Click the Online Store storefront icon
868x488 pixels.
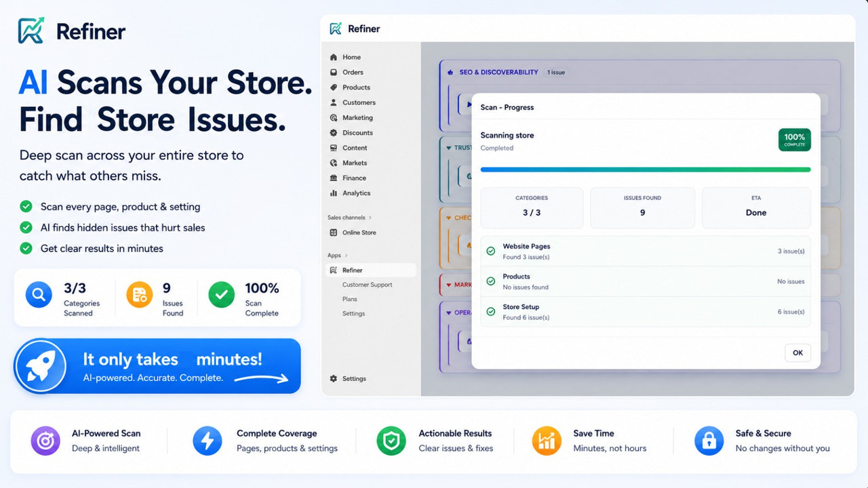334,232
